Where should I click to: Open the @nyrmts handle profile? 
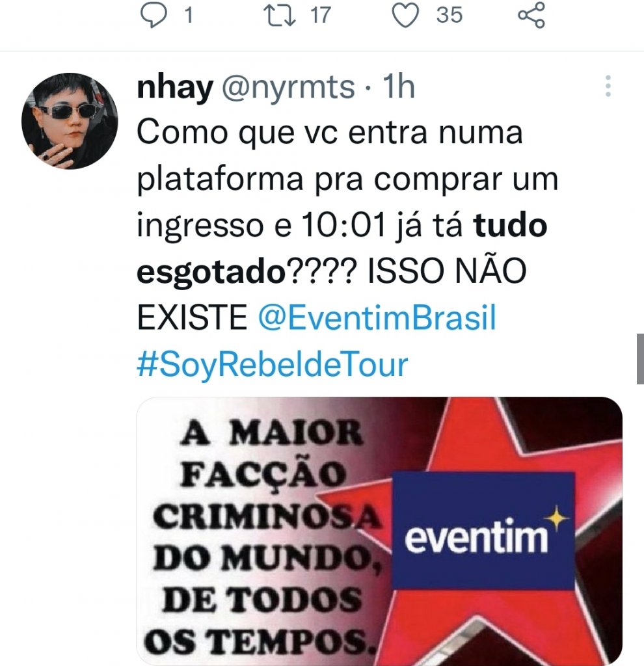click(x=288, y=88)
